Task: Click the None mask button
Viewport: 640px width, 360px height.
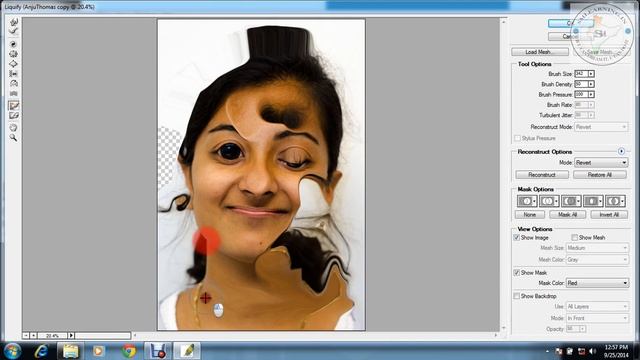Action: point(530,215)
